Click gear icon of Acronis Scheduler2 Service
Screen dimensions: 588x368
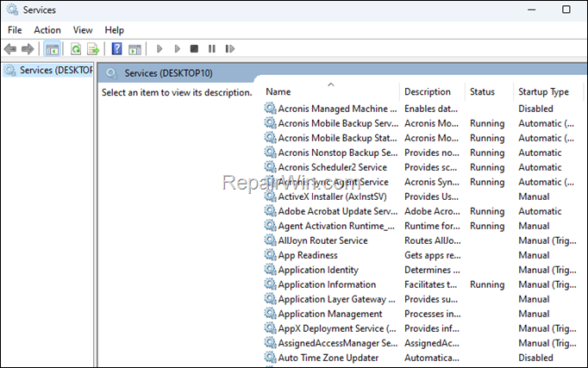(270, 166)
